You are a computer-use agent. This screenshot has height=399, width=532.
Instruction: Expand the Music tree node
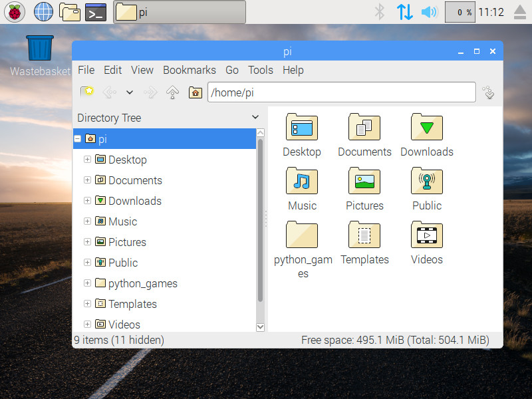click(x=87, y=221)
